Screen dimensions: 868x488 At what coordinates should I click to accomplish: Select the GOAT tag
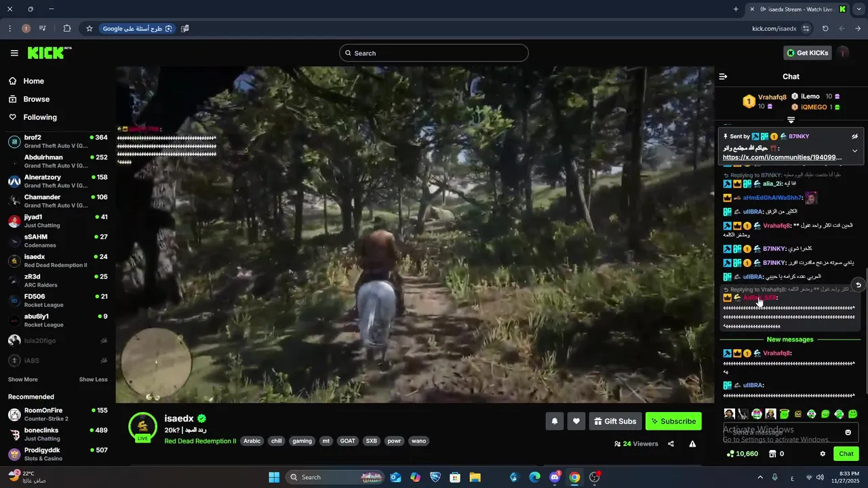click(x=348, y=441)
